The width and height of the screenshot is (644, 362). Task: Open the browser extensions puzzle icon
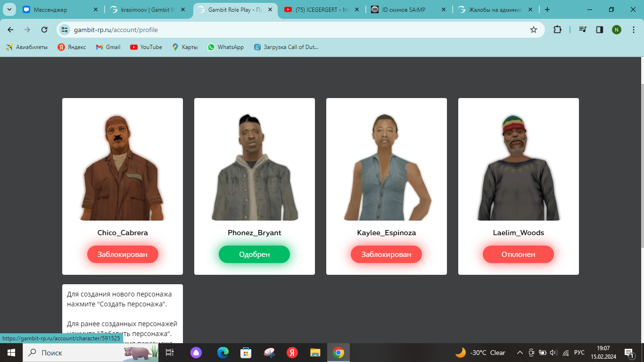[557, 30]
